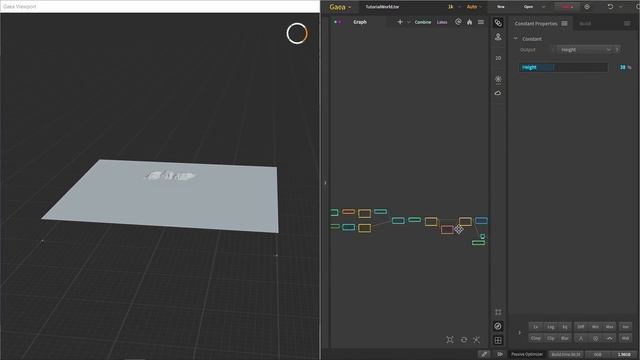Click the Lakes toolbar button
Screen dimensions: 640x360
point(442,22)
